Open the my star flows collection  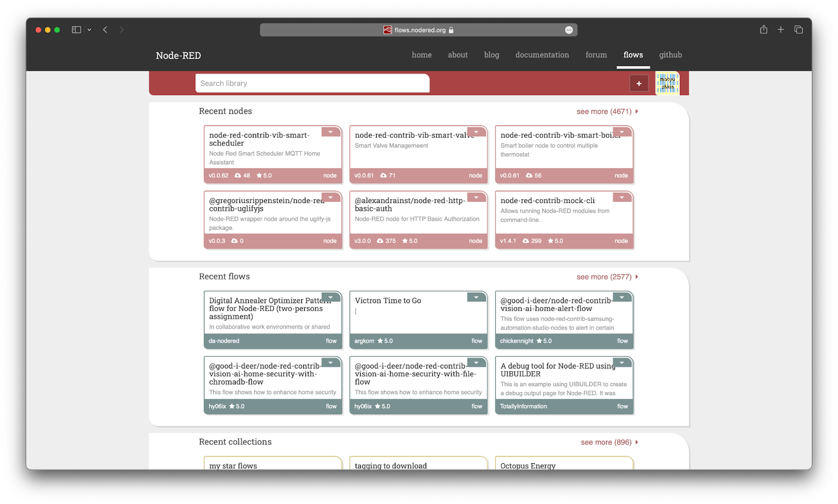tap(233, 465)
